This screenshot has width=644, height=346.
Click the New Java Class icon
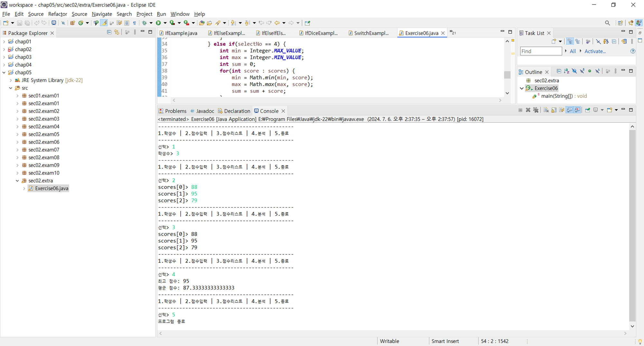pyautogui.click(x=81, y=23)
